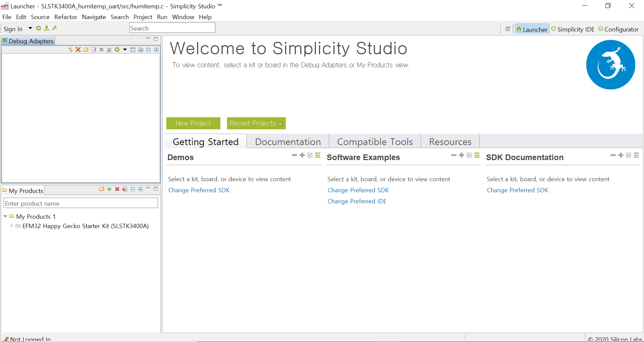Click the red-crossed disconnect adapters icon
The height and width of the screenshot is (342, 644).
click(78, 50)
